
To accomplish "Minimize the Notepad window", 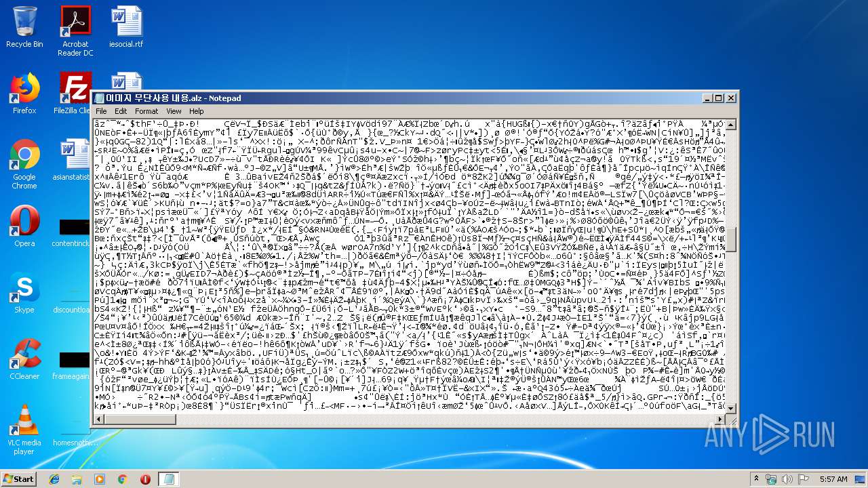I will [707, 98].
